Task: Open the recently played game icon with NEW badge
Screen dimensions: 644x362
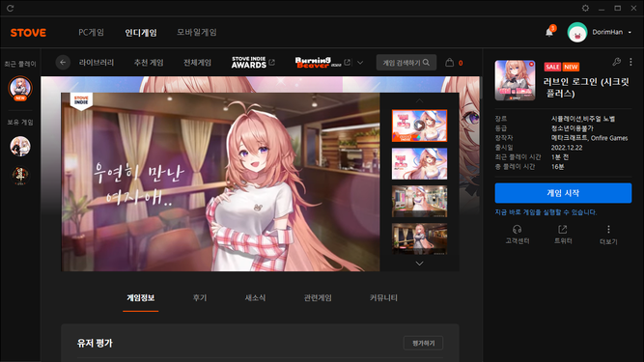Action: tap(20, 88)
